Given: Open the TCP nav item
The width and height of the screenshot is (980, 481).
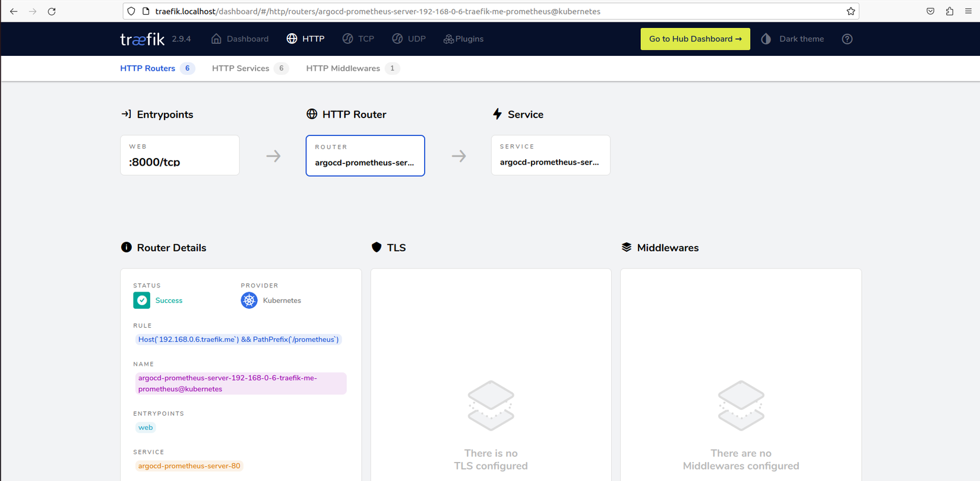Looking at the screenshot, I should point(358,39).
